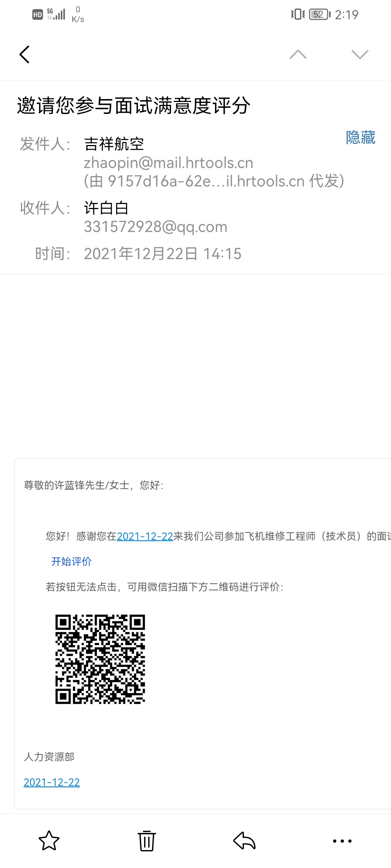Open the 2021-12-22 date link under 人力资源部

tap(52, 782)
